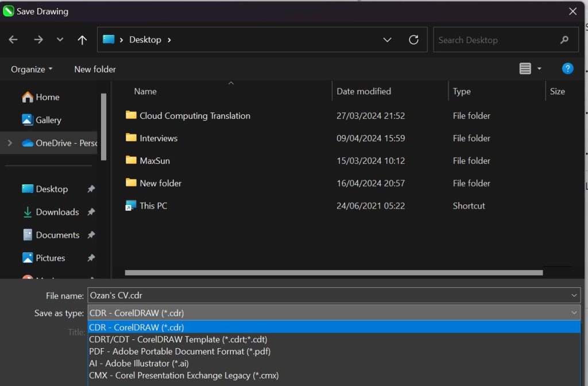Screen dimensions: 588x386
Task: Unpin Pictures using its pin icon
Action: coord(91,258)
